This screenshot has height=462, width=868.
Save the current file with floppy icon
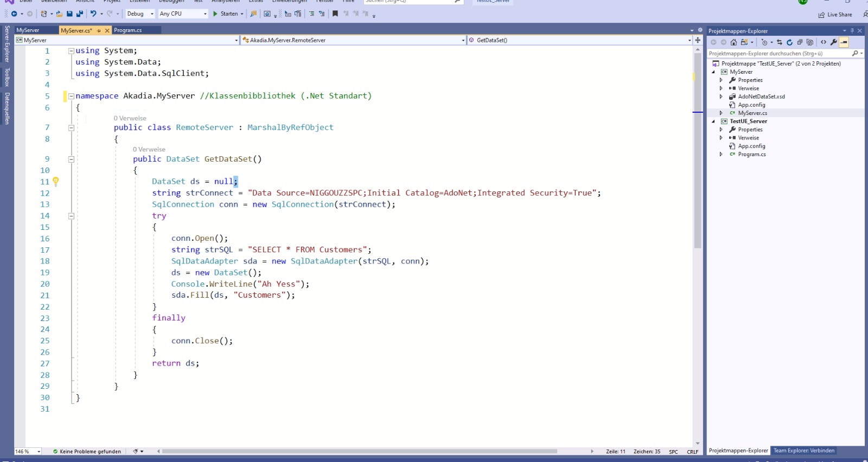pyautogui.click(x=69, y=14)
